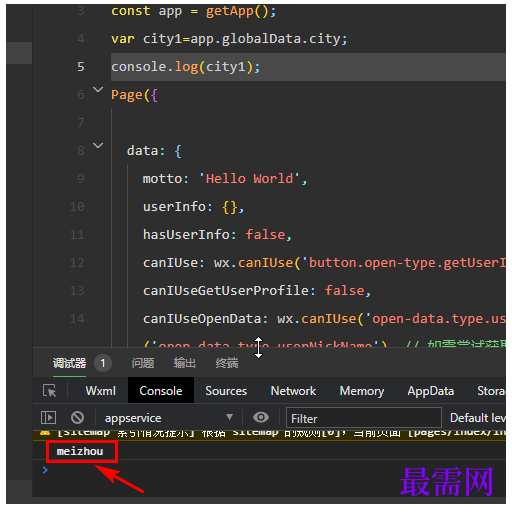Select the element inspector arrow icon
Viewport: 512px width, 513px height.
pyautogui.click(x=49, y=391)
